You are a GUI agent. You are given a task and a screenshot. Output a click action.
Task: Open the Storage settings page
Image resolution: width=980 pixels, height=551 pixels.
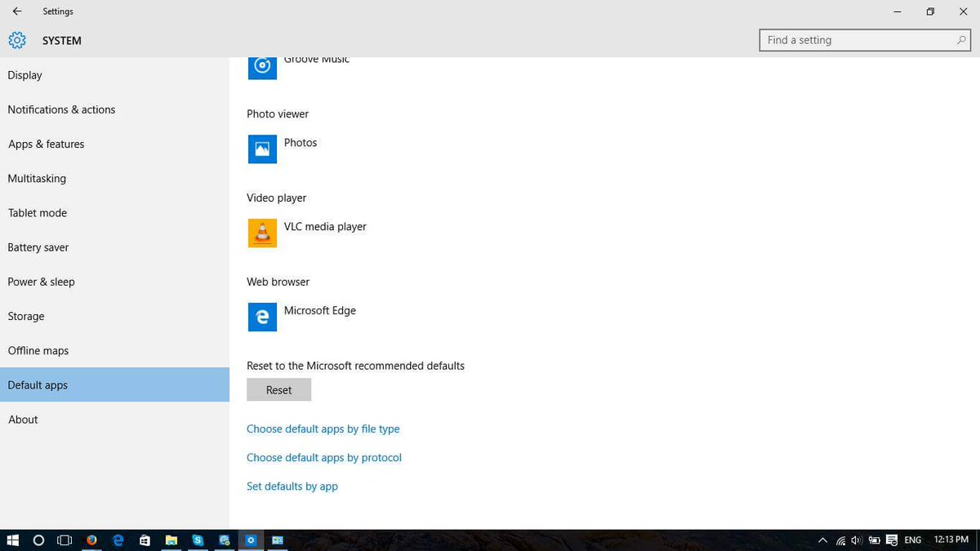pos(25,316)
